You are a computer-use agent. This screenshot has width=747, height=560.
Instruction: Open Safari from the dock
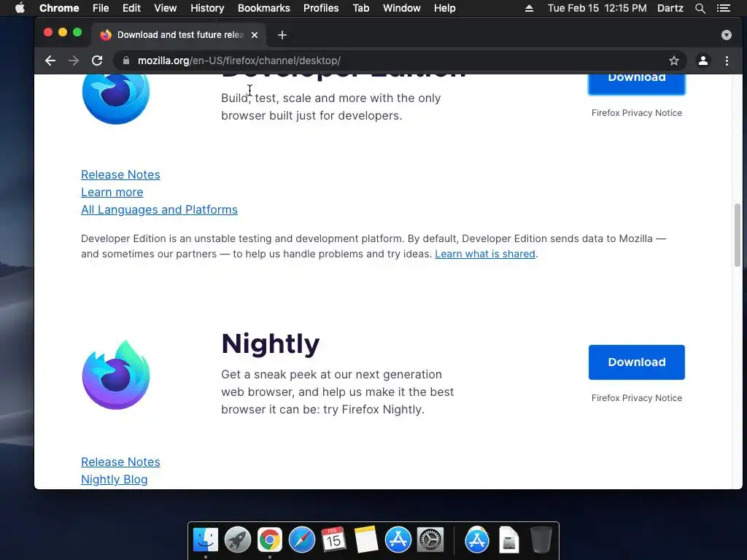click(x=301, y=540)
